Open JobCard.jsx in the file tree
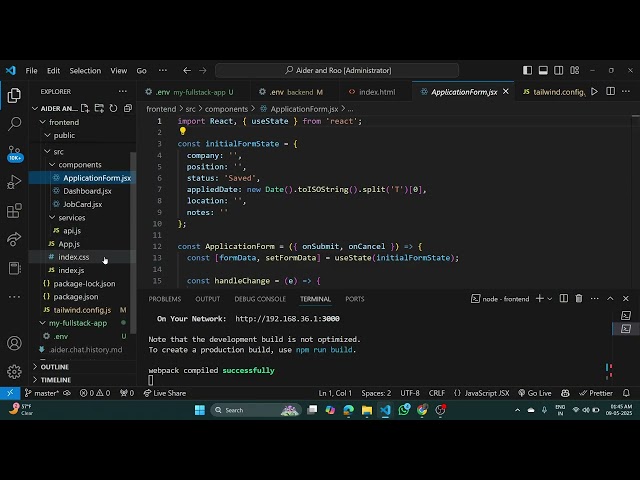Viewport: 640px width, 480px height. [x=82, y=204]
